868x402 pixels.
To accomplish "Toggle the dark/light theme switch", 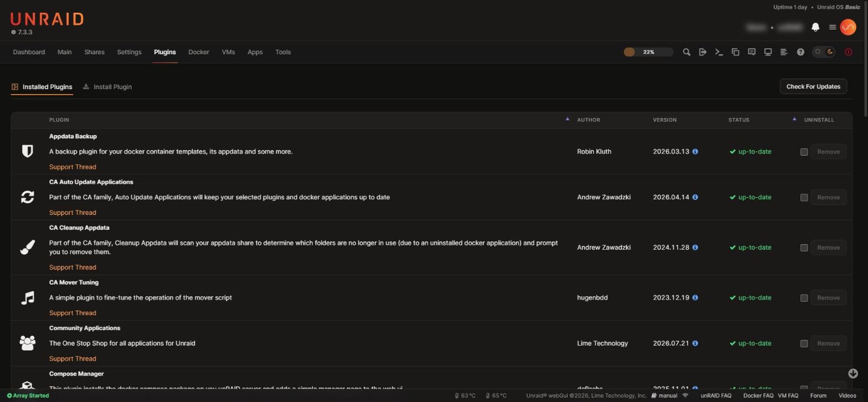I will (x=824, y=52).
